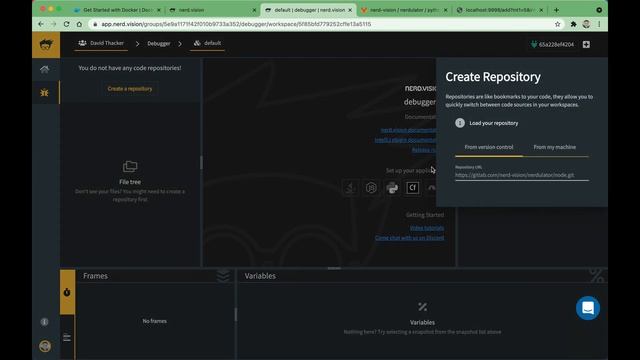Select the From my machine tab
640x360 pixels.
[555, 147]
